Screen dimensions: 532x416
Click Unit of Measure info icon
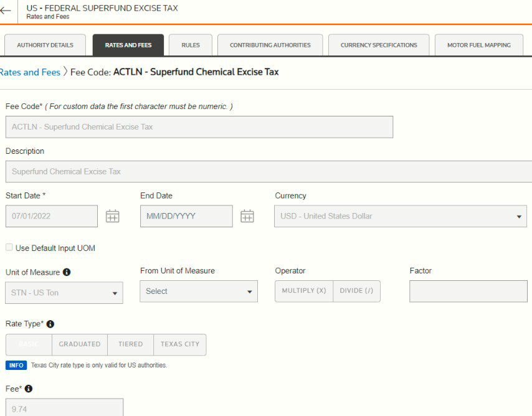tap(67, 272)
